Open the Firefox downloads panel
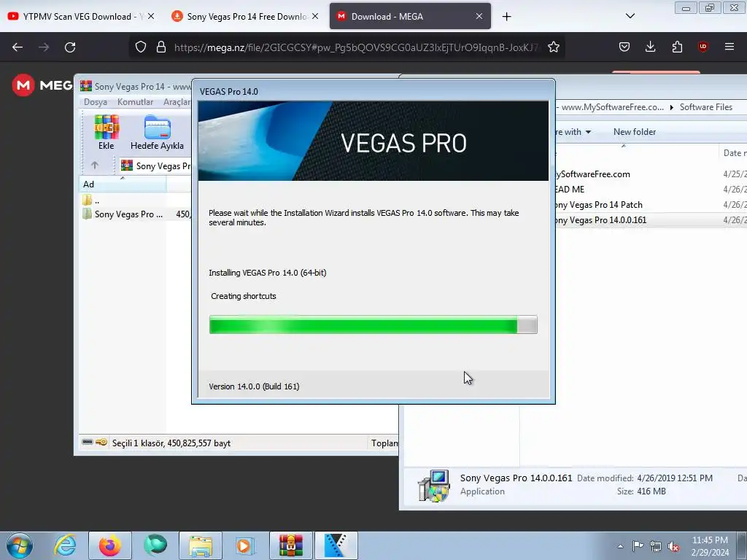747x560 pixels. tap(650, 47)
